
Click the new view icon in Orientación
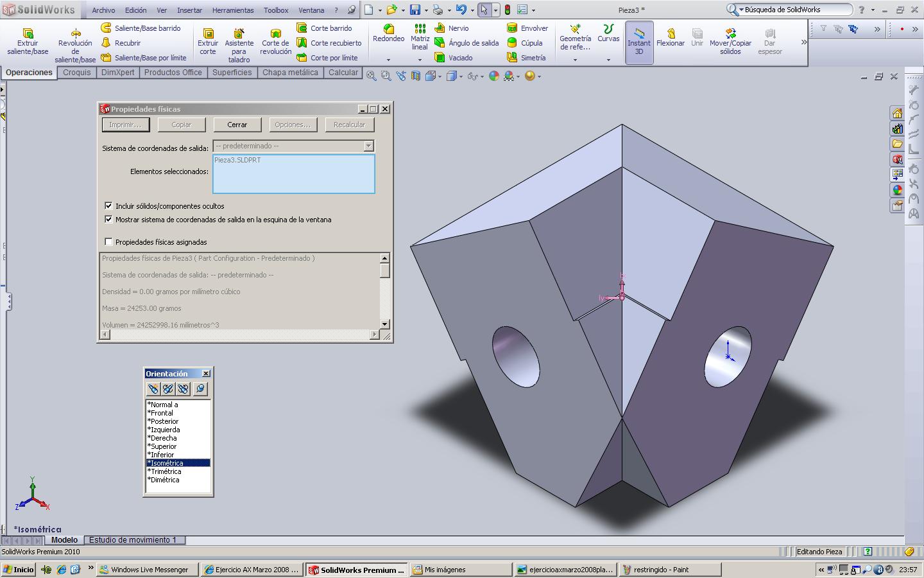tap(153, 389)
